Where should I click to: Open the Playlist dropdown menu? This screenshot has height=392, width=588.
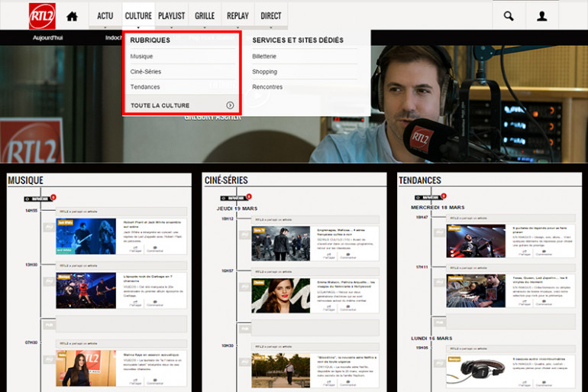pyautogui.click(x=171, y=16)
